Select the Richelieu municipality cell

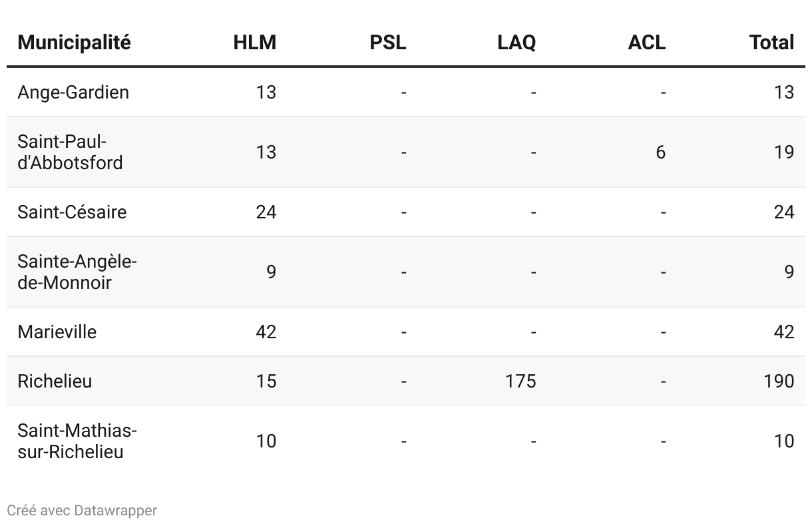(55, 381)
